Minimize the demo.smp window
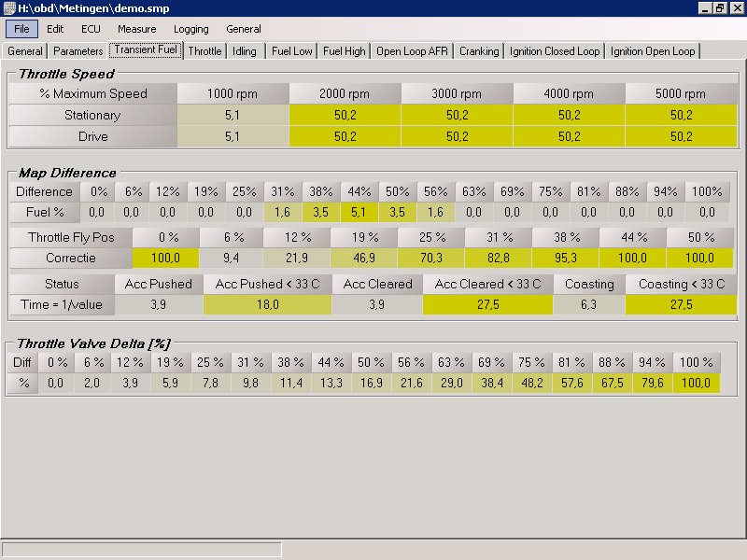This screenshot has width=747, height=560. [x=705, y=8]
